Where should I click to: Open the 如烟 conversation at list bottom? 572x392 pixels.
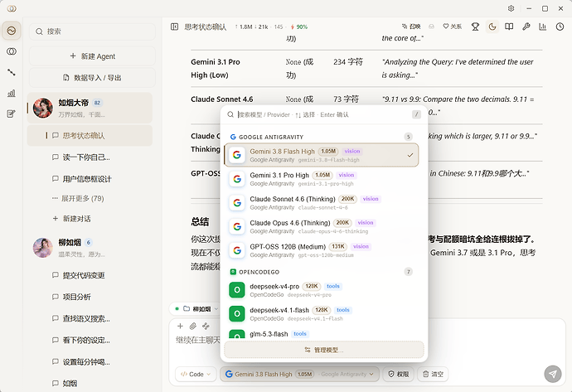click(90, 383)
